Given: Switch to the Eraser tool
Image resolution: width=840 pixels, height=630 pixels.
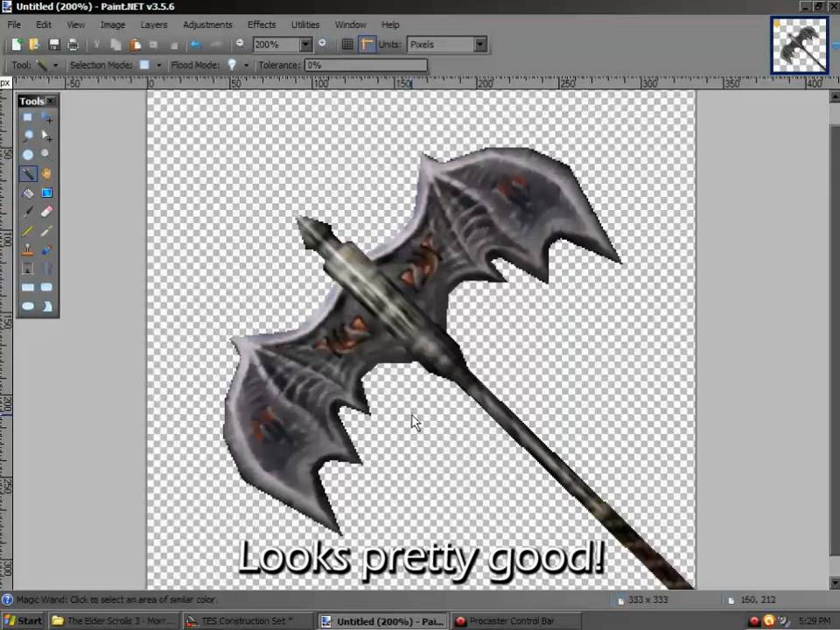Looking at the screenshot, I should pos(45,212).
